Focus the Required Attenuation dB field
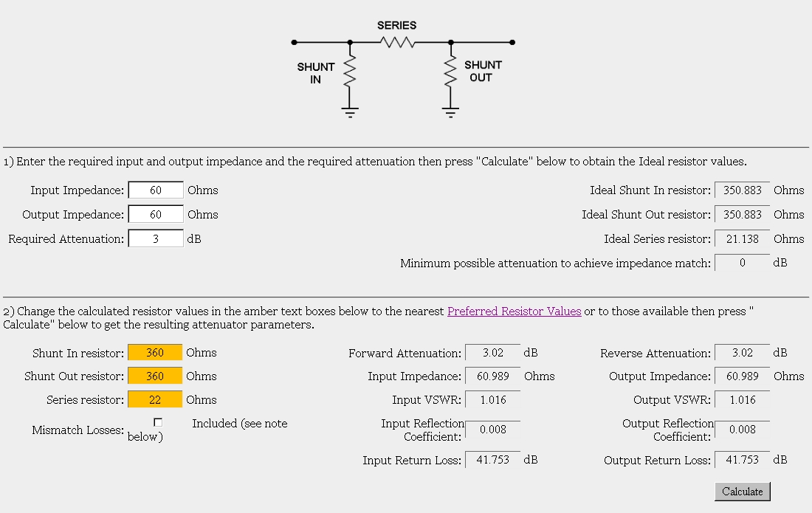Viewport: 812px width, 513px height. [155, 238]
